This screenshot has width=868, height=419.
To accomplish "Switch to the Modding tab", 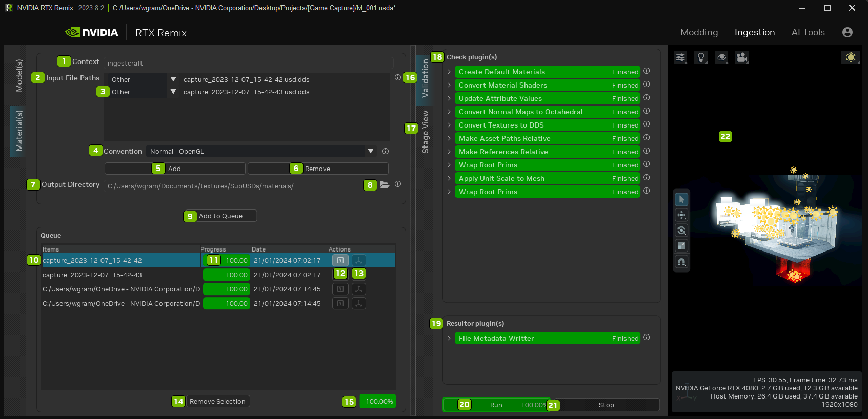I will (699, 32).
